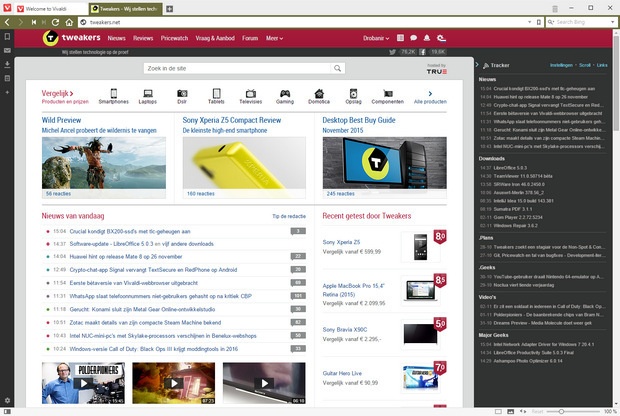620x416 pixels.
Task: Click the browser forward arrow
Action: pyautogui.click(x=20, y=22)
